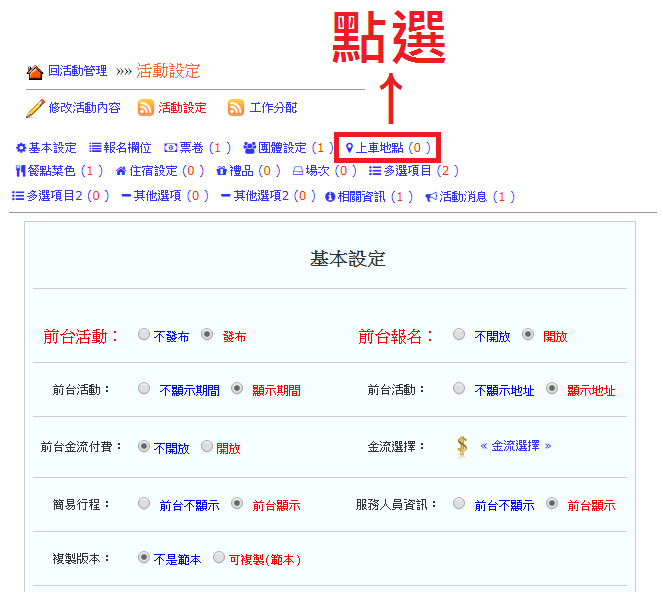This screenshot has width=663, height=599.
Task: Select 前台不顯示 for 簡易行程
Action: (x=144, y=503)
